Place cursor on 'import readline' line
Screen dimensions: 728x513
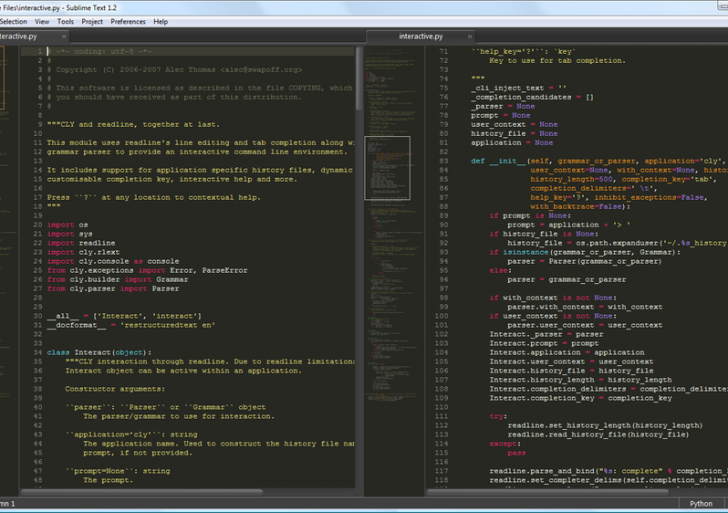pyautogui.click(x=81, y=243)
